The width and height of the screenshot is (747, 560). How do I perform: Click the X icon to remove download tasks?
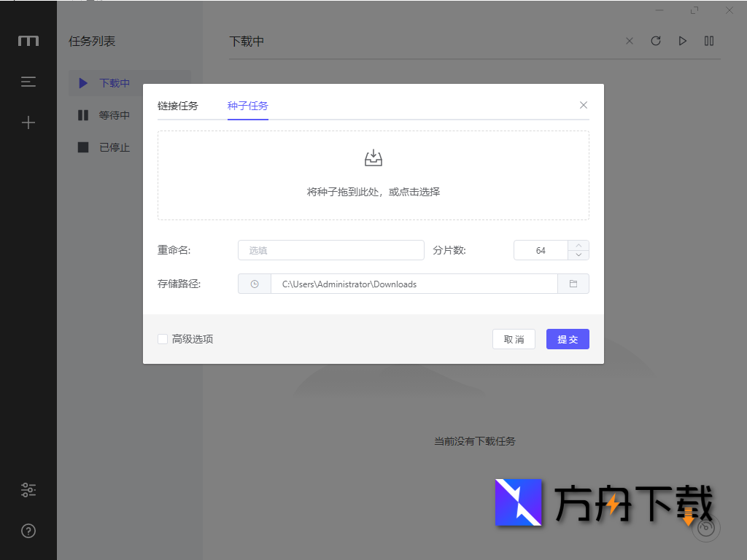629,41
